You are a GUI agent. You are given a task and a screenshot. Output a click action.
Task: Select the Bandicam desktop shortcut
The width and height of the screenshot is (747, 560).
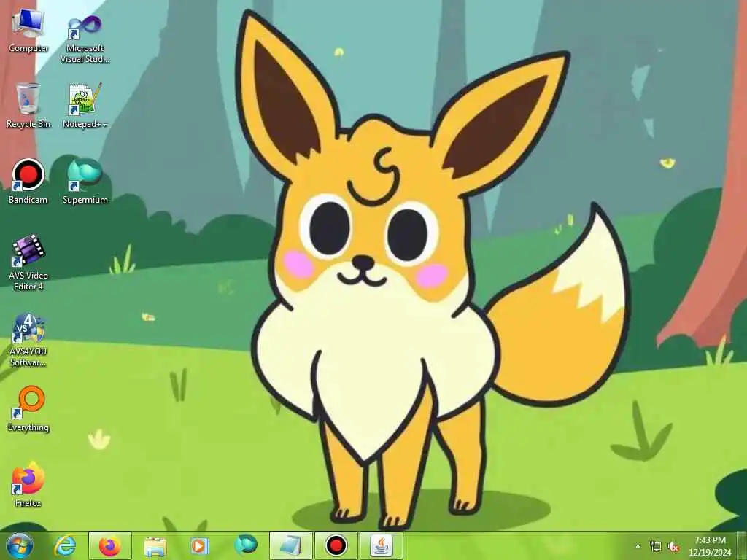[28, 182]
